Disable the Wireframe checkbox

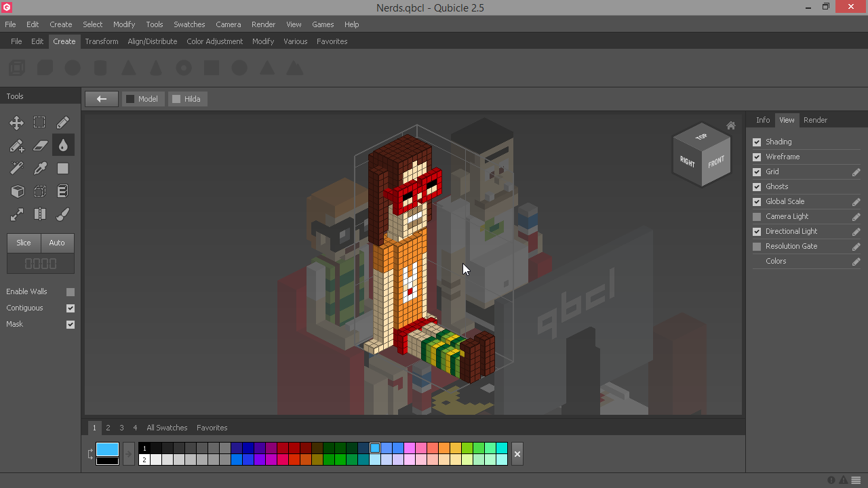(757, 157)
